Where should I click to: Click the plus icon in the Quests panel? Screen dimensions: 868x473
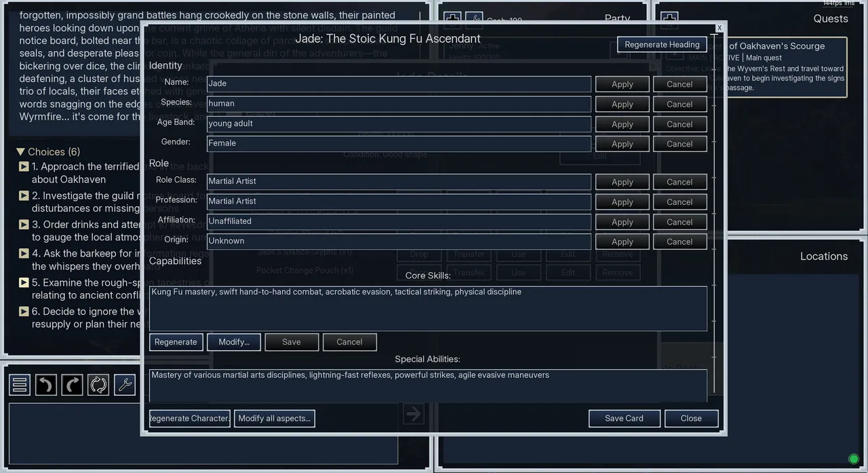coord(669,20)
